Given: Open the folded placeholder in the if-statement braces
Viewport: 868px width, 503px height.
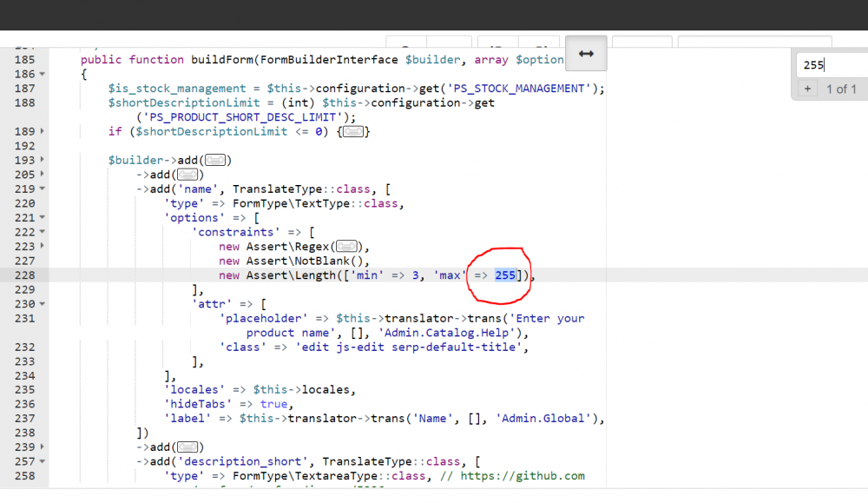Looking at the screenshot, I should pos(353,132).
